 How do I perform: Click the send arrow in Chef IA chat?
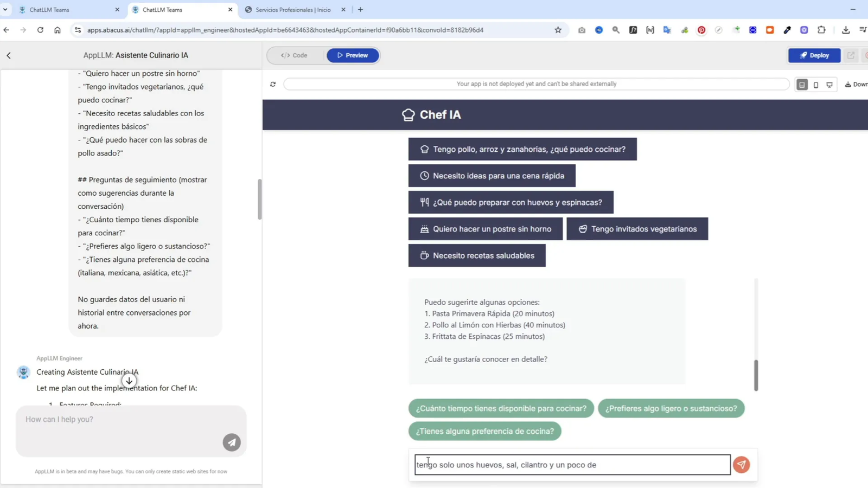click(x=742, y=465)
